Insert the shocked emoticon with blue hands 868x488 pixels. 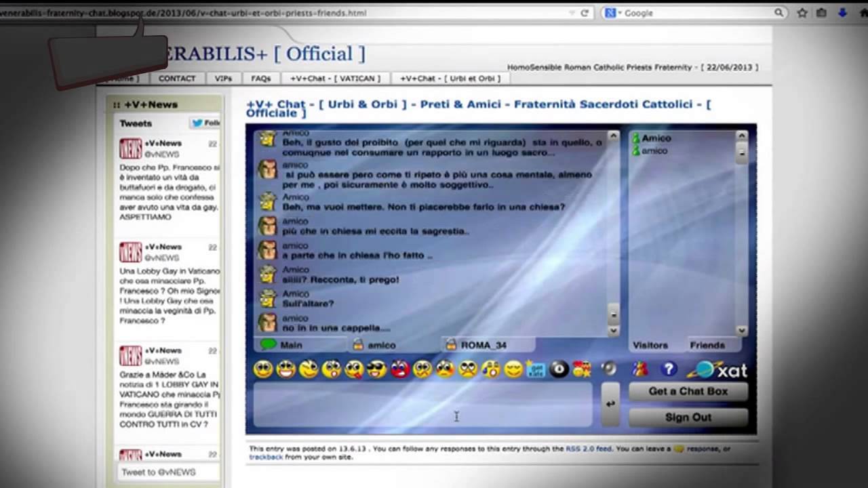(x=491, y=369)
